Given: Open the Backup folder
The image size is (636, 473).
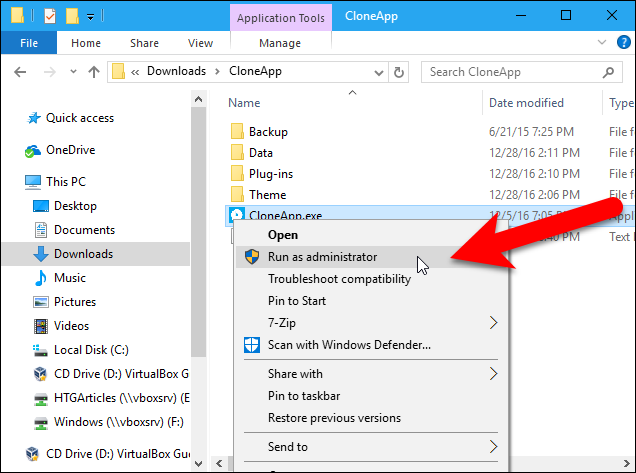Looking at the screenshot, I should [268, 132].
